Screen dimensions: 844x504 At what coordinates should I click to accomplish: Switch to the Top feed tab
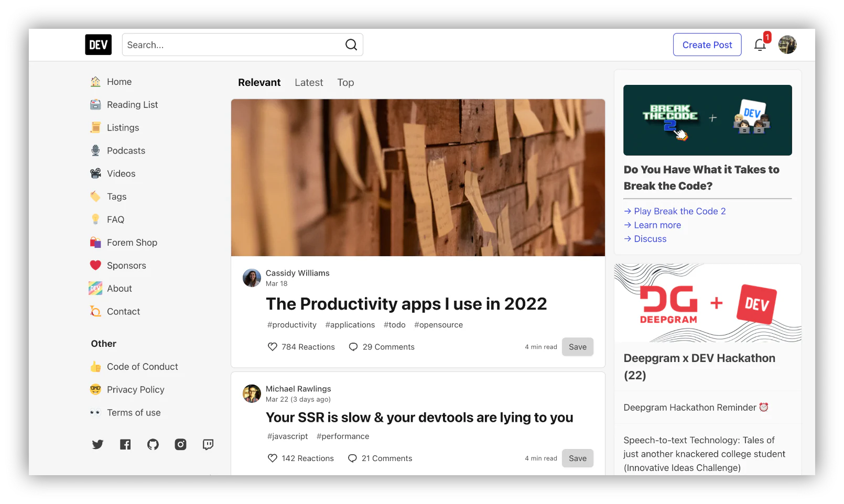pos(345,82)
